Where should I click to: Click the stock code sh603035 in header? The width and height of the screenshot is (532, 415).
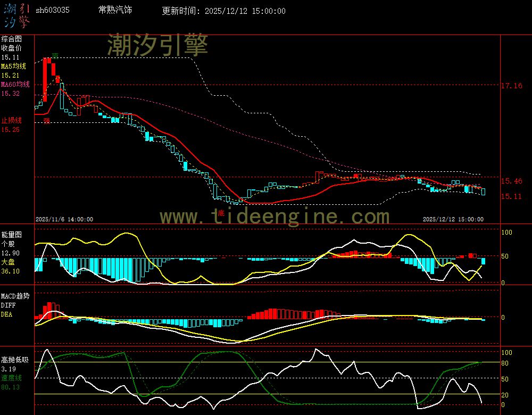[52, 9]
